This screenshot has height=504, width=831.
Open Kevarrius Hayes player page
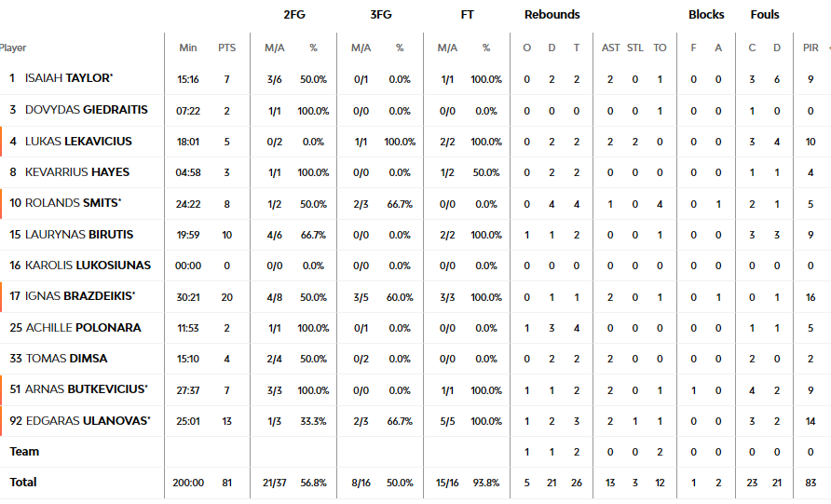tap(77, 172)
